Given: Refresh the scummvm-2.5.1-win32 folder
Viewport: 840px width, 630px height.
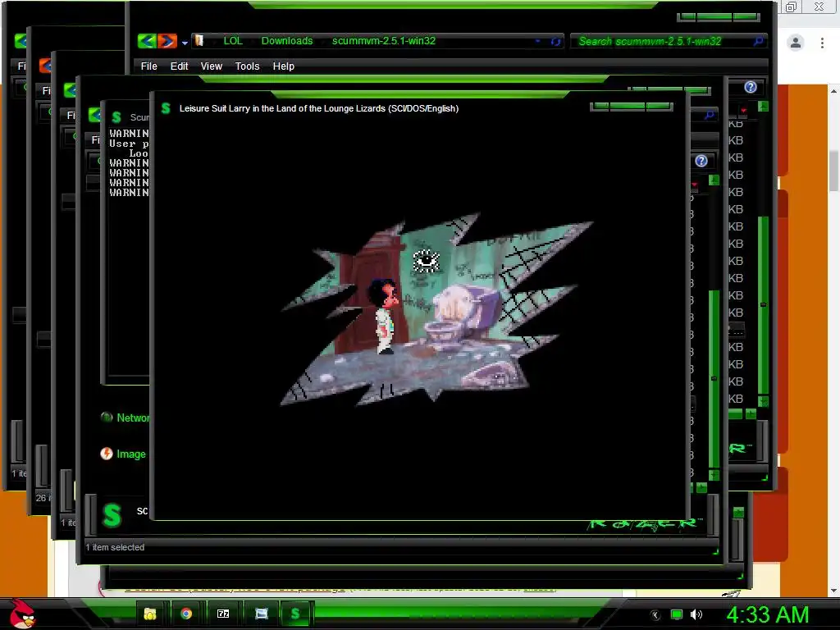Looking at the screenshot, I should click(555, 41).
